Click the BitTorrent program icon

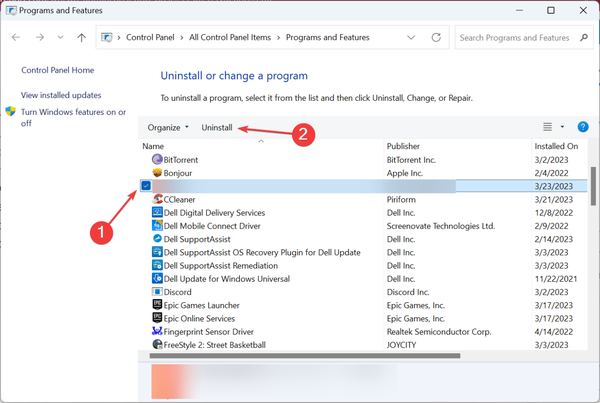point(157,159)
